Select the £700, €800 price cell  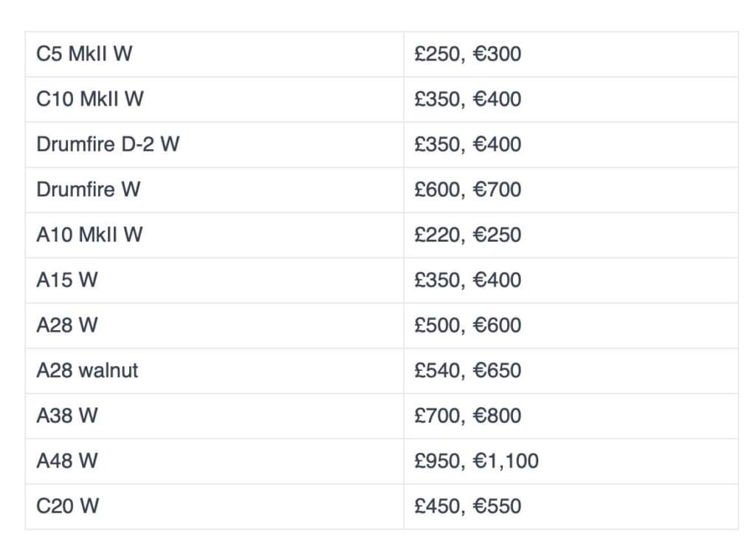click(468, 415)
